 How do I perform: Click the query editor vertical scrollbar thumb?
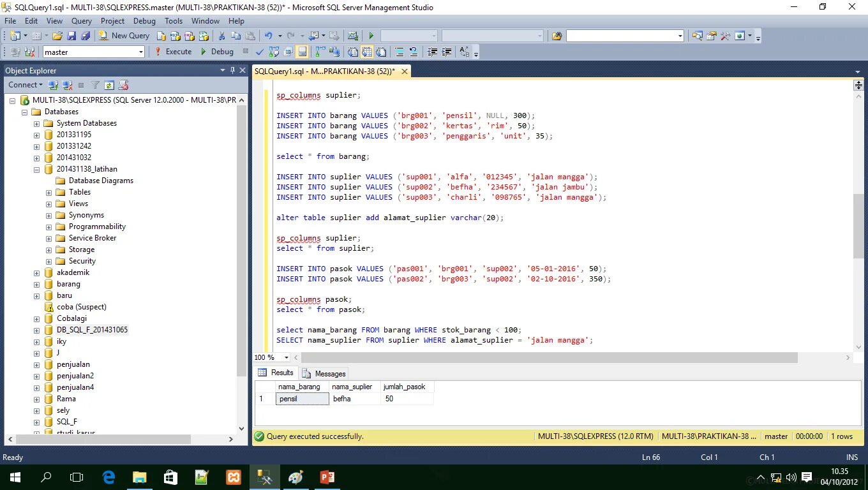(858, 226)
